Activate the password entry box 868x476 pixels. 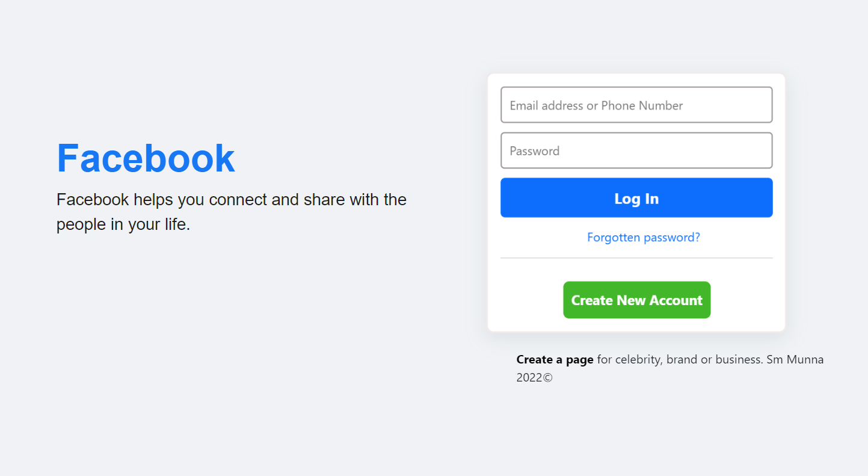coord(636,150)
